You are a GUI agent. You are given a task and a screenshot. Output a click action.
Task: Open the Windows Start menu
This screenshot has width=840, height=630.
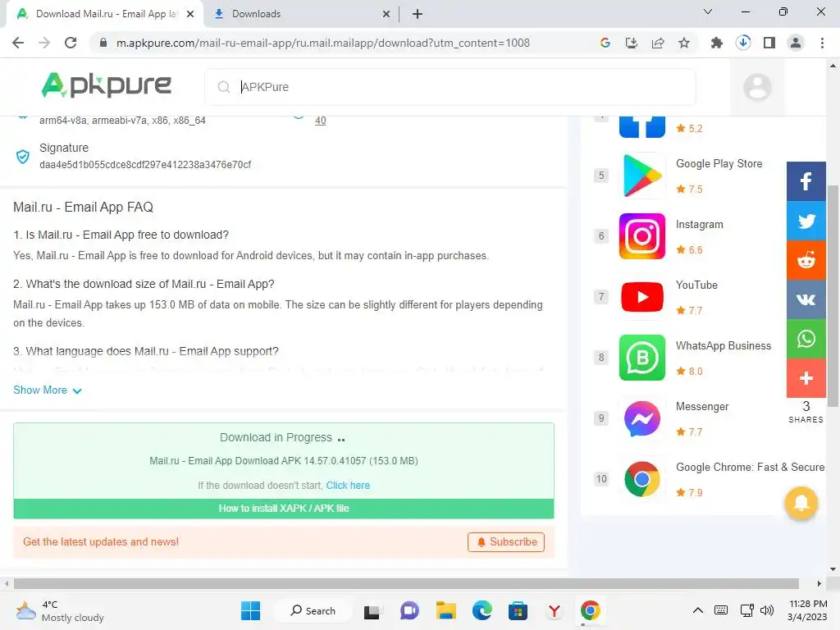pyautogui.click(x=250, y=610)
